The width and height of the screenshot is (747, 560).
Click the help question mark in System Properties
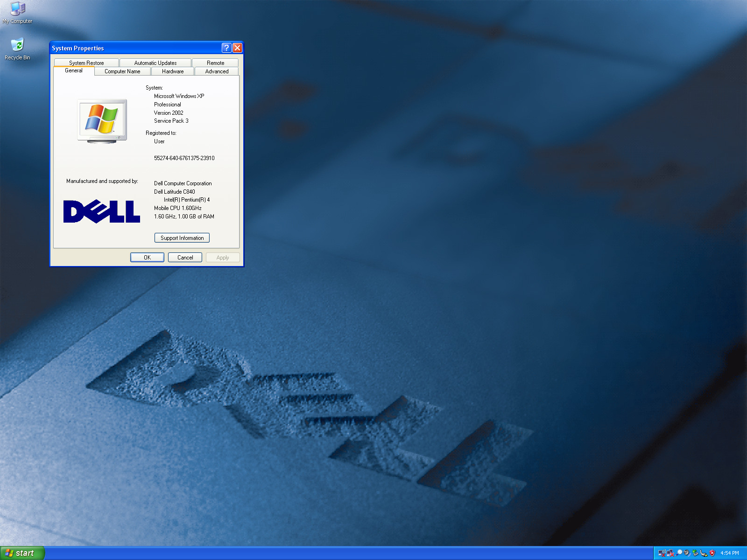(226, 48)
